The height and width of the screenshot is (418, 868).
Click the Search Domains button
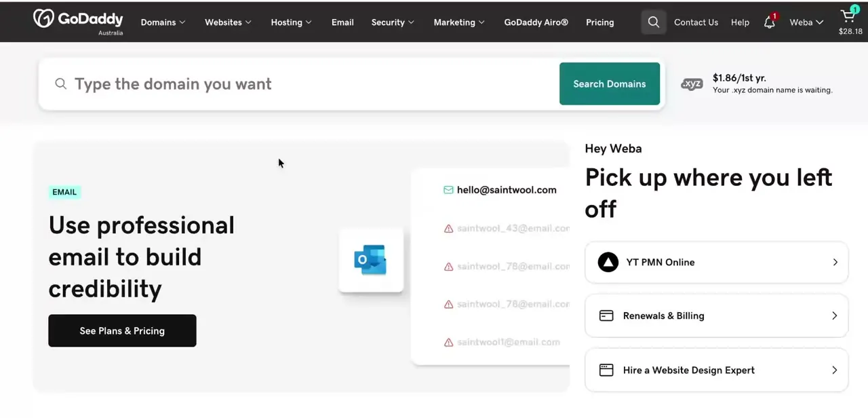coord(610,83)
